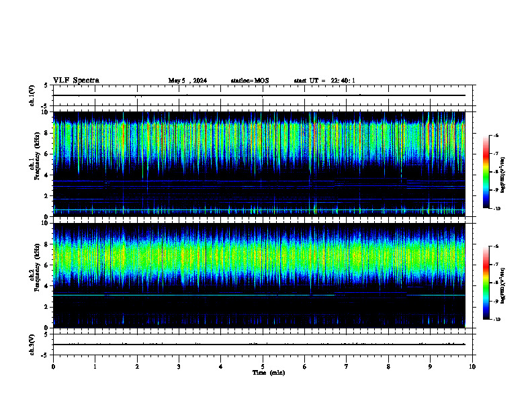Click the ch.1 spectrogram color bar
The height and width of the screenshot is (411, 532).
486,172
